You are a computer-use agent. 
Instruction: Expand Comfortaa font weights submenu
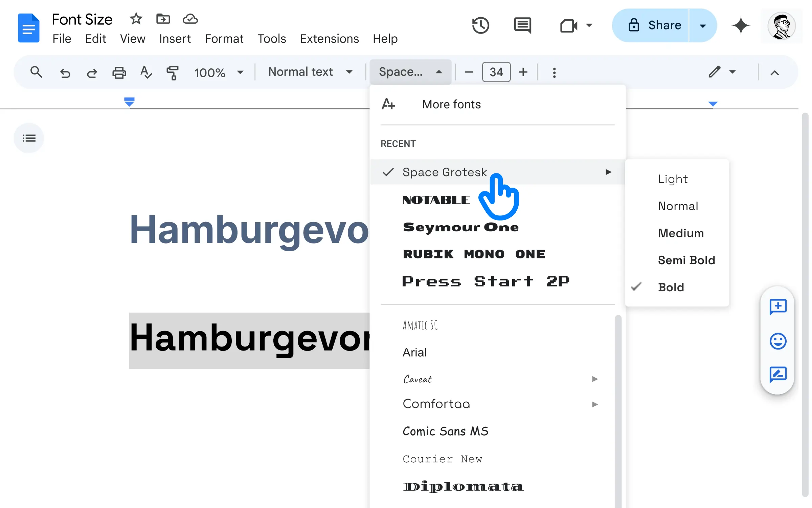pyautogui.click(x=595, y=404)
